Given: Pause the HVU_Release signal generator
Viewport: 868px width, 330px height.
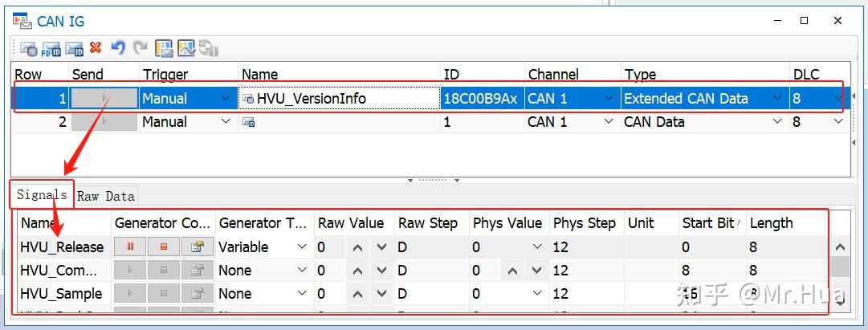Looking at the screenshot, I should pos(130,247).
